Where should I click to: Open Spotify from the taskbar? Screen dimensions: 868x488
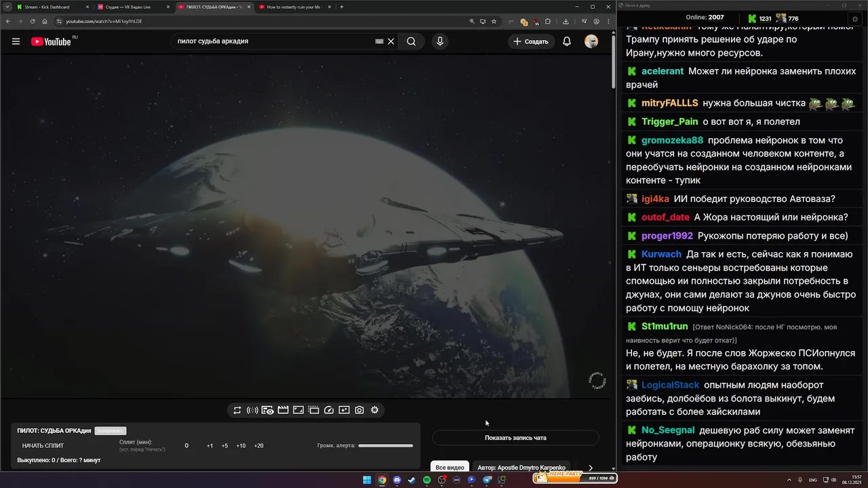click(x=427, y=480)
